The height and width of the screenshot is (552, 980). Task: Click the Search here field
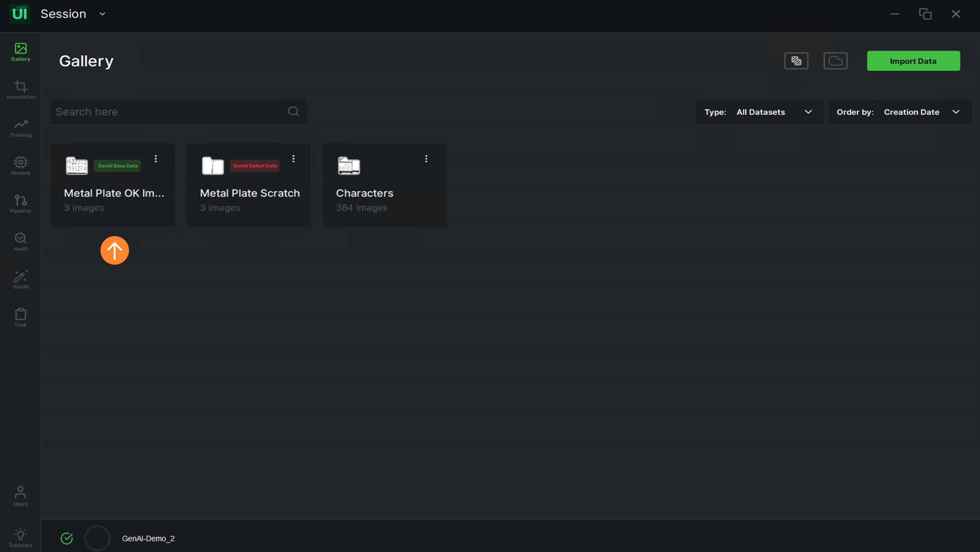168,112
